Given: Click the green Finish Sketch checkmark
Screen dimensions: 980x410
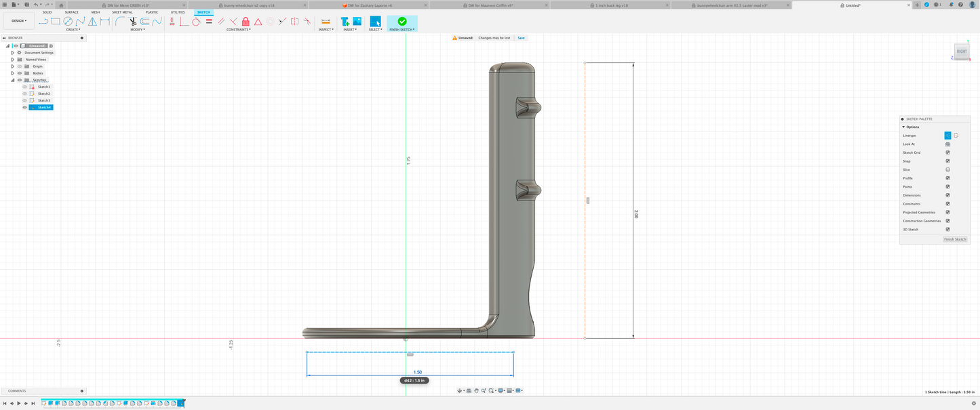Looking at the screenshot, I should (402, 22).
